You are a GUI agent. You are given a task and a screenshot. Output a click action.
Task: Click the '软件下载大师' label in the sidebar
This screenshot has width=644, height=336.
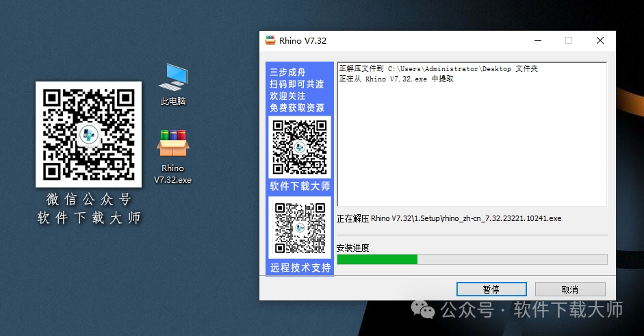(300, 186)
